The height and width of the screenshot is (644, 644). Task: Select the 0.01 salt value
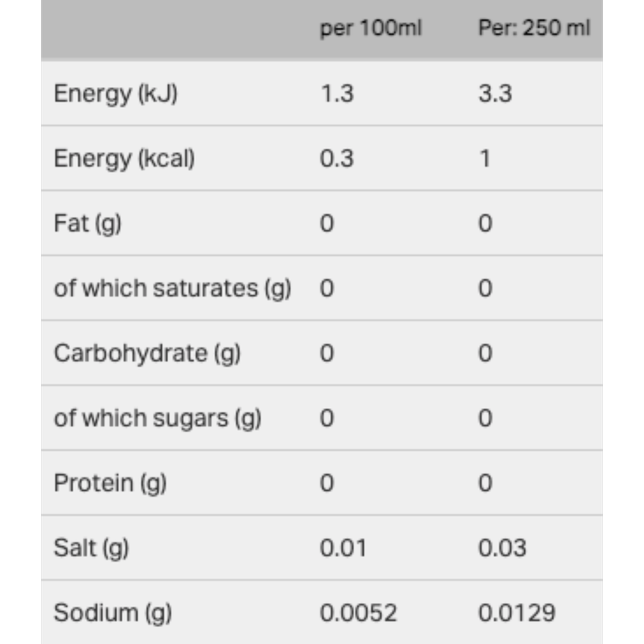(343, 547)
